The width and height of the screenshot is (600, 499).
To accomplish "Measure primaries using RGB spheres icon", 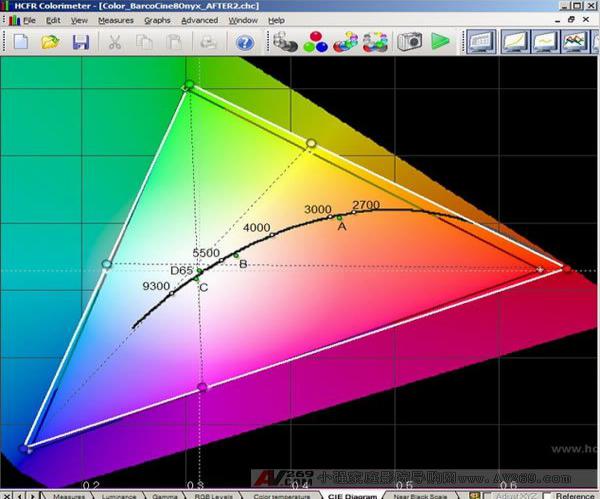I will coord(314,42).
